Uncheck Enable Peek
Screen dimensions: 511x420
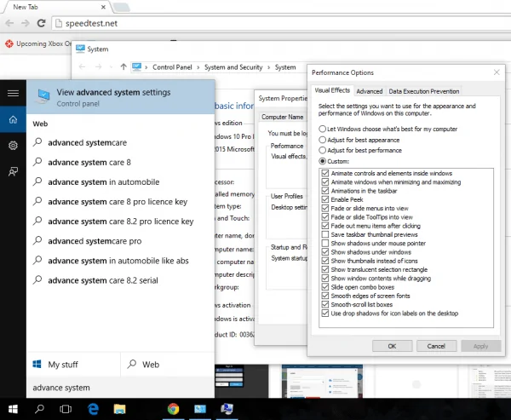pyautogui.click(x=325, y=199)
